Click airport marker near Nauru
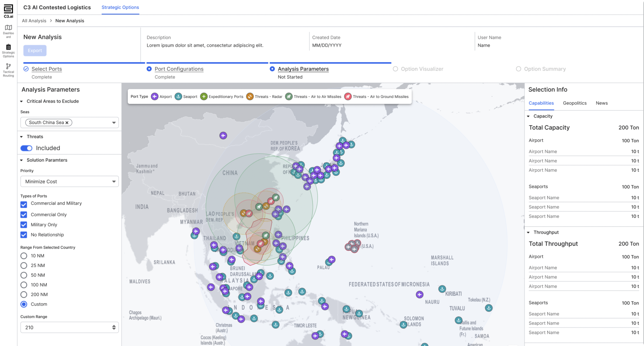 tap(419, 295)
